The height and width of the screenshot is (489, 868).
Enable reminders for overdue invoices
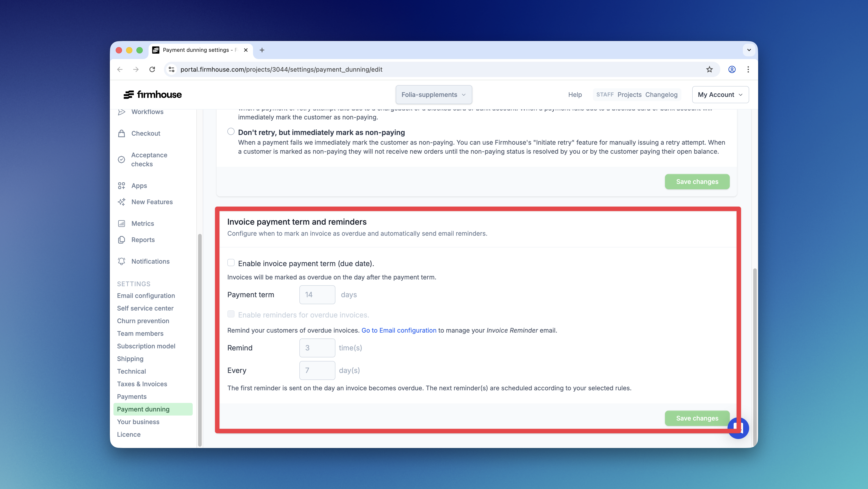coord(231,314)
